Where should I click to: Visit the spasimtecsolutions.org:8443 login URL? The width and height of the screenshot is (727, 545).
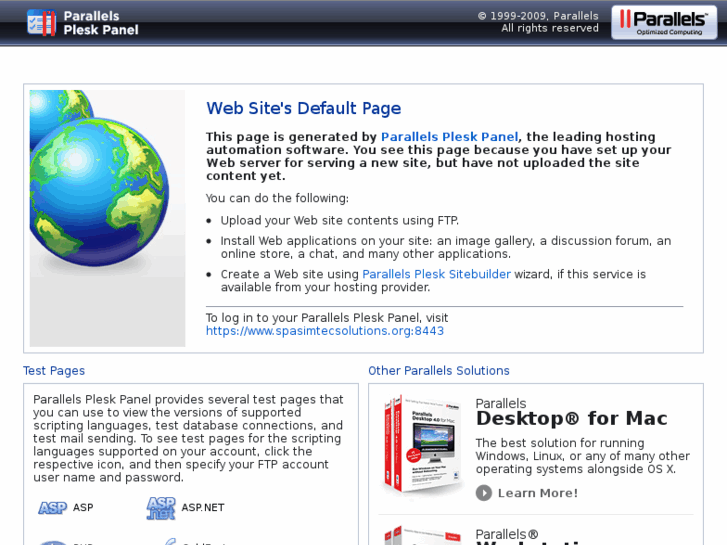pos(325,331)
